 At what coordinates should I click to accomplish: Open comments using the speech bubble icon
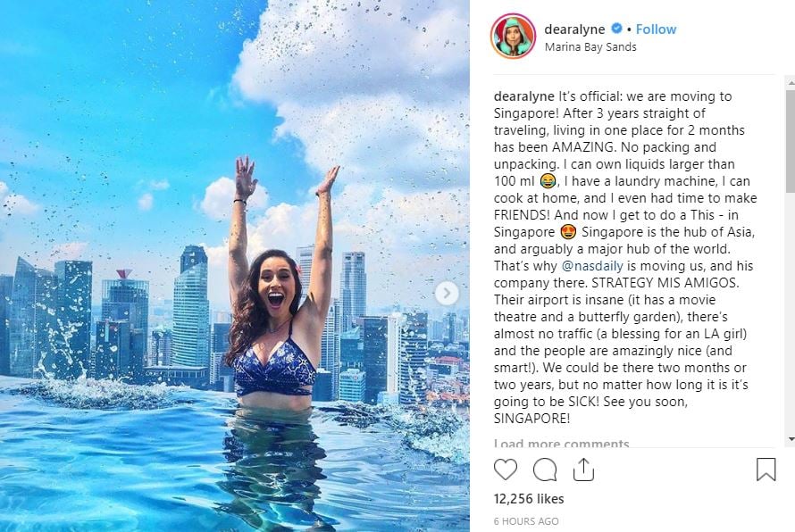point(545,470)
